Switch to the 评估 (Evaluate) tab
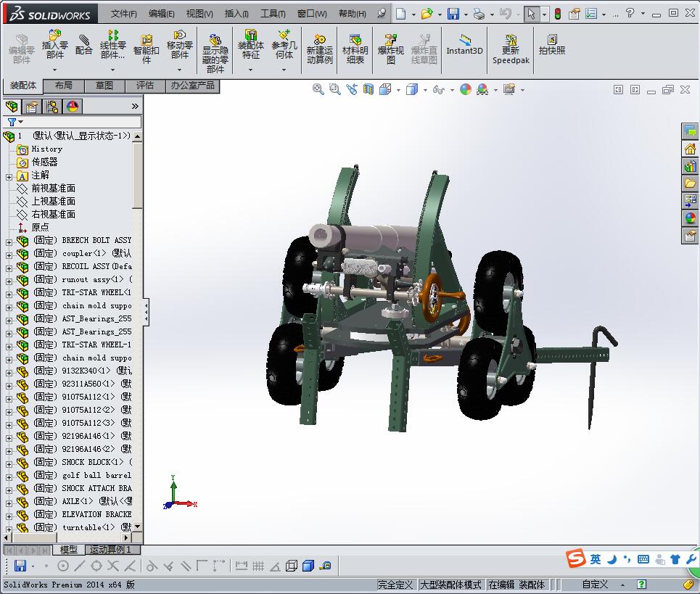The image size is (700, 594). [144, 86]
